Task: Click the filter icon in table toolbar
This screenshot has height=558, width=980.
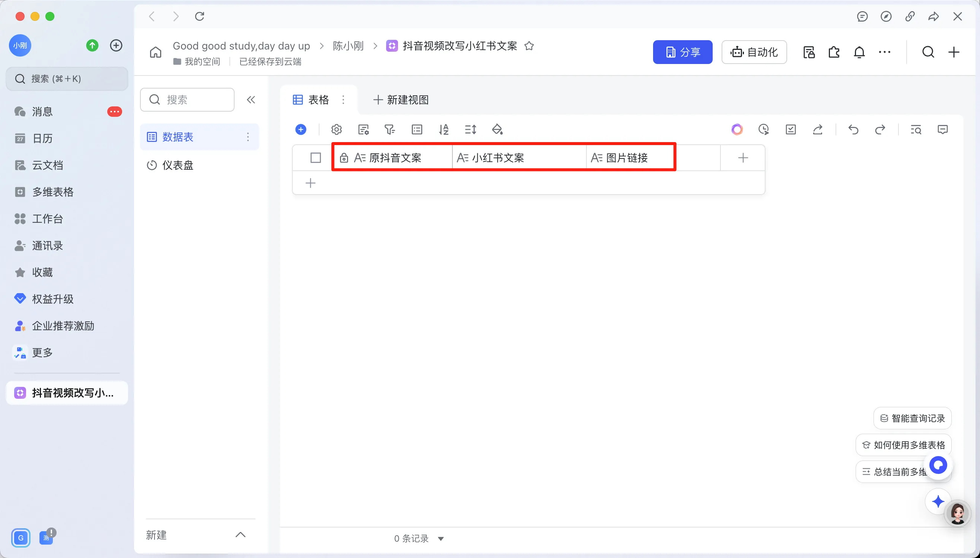Action: coord(389,129)
